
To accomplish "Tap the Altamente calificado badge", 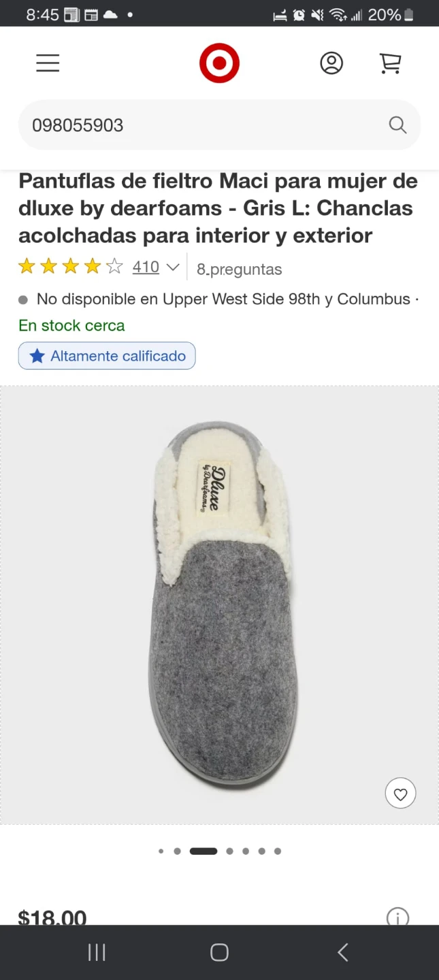I will [107, 356].
